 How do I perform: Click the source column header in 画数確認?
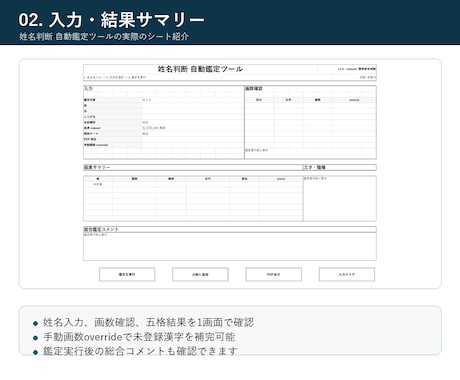click(354, 100)
